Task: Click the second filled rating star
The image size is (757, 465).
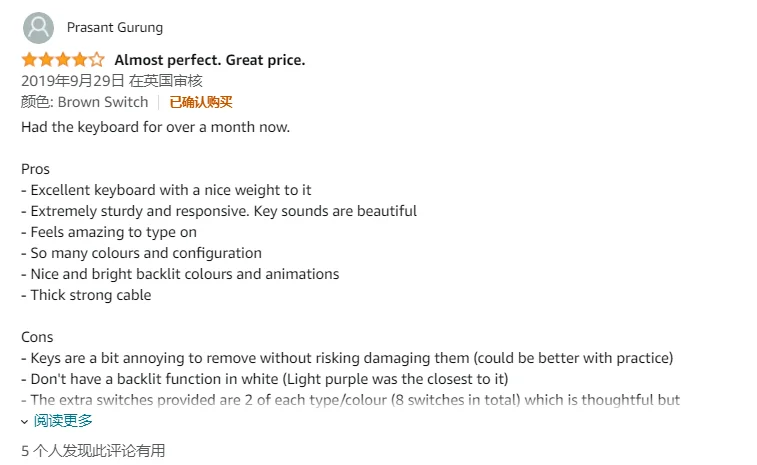Action: click(x=46, y=60)
